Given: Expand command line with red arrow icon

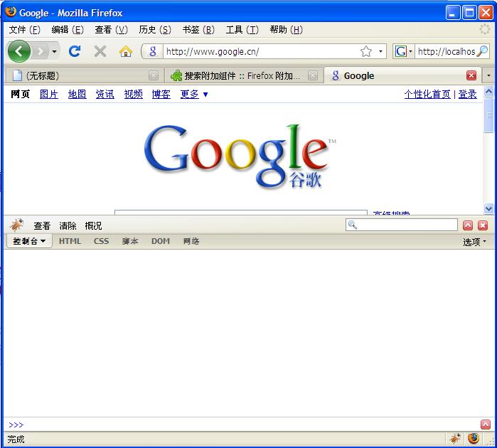Looking at the screenshot, I should click(486, 425).
